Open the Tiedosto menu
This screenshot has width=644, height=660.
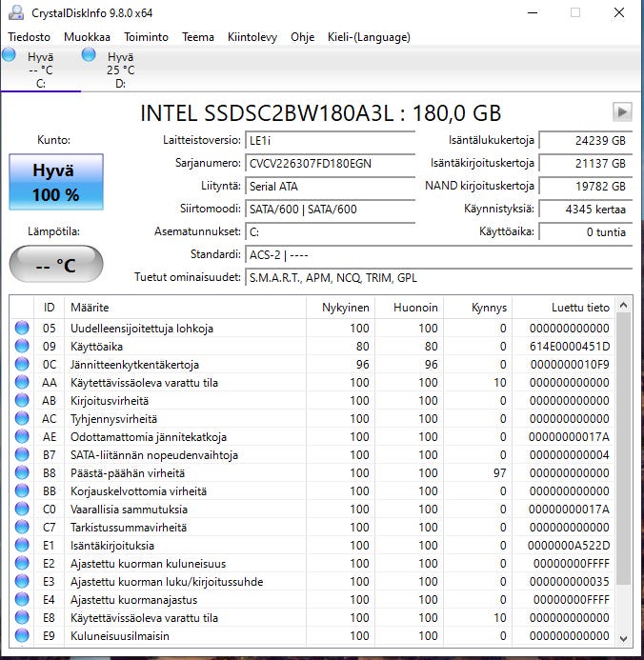point(29,37)
